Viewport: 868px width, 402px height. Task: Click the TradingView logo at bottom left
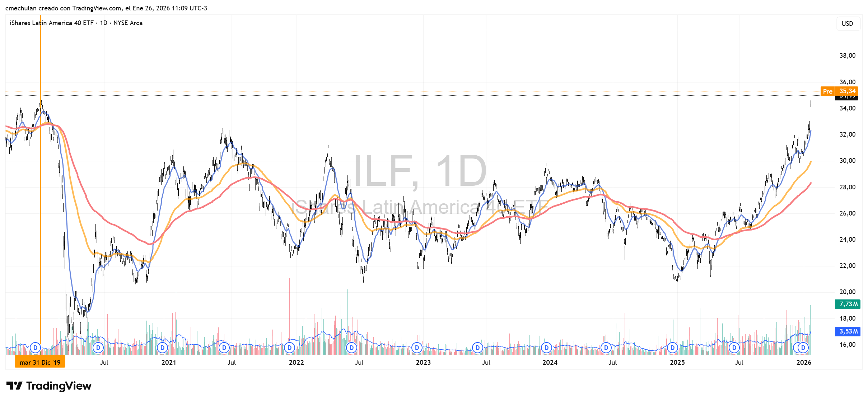coord(49,386)
